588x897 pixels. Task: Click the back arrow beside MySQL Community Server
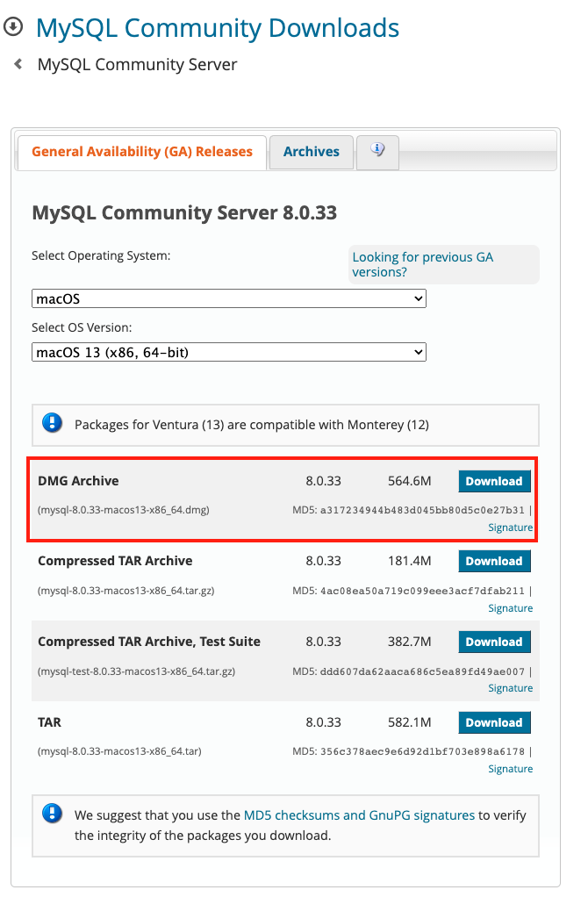point(18,64)
